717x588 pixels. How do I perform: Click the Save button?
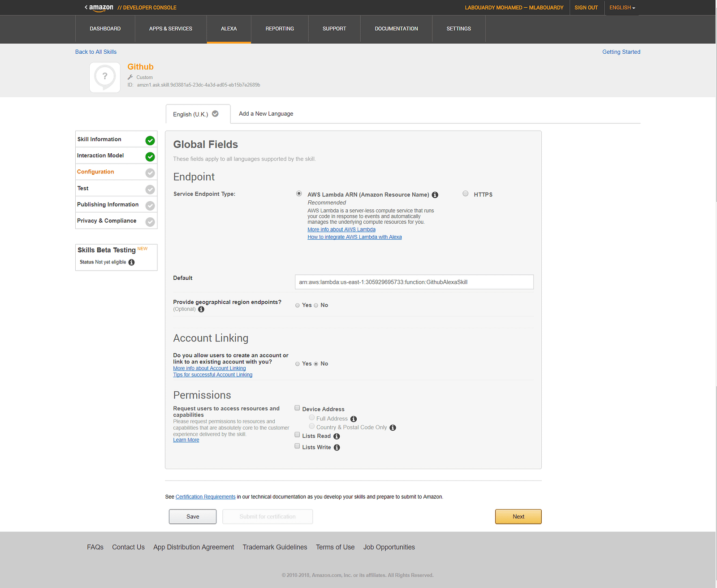point(193,517)
